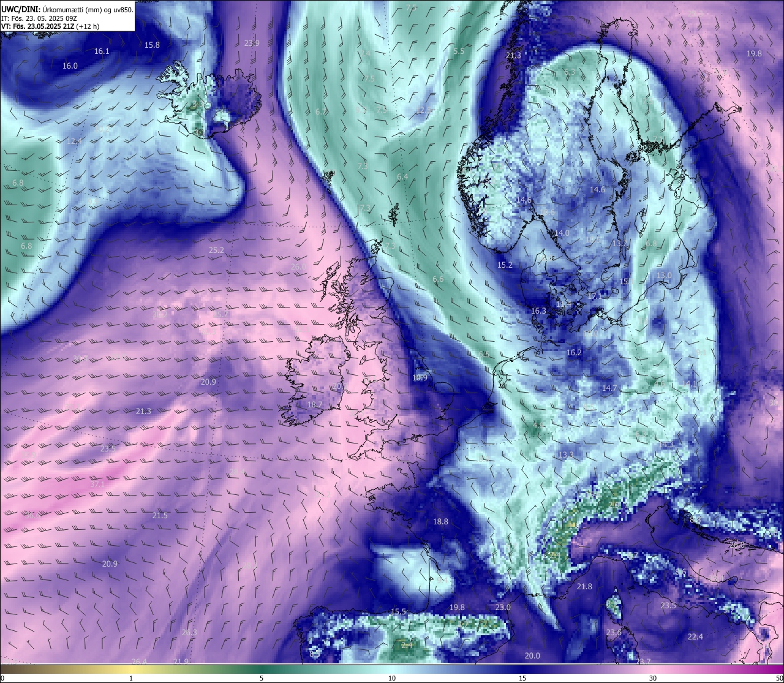Click the 6.6 value in the North Sea
Image resolution: width=784 pixels, height=683 pixels.
coord(438,279)
